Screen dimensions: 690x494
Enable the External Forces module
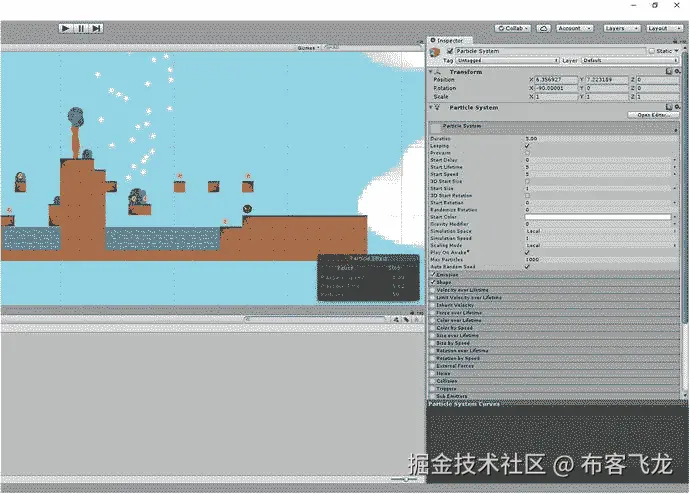pyautogui.click(x=433, y=366)
